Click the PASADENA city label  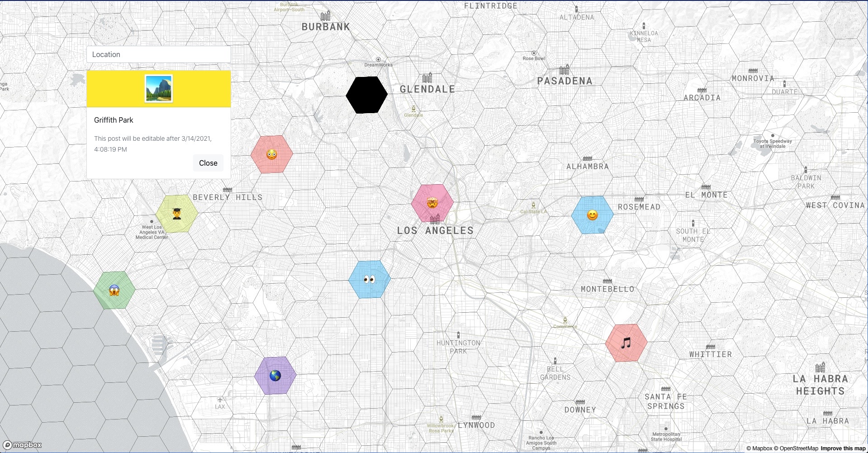(564, 81)
